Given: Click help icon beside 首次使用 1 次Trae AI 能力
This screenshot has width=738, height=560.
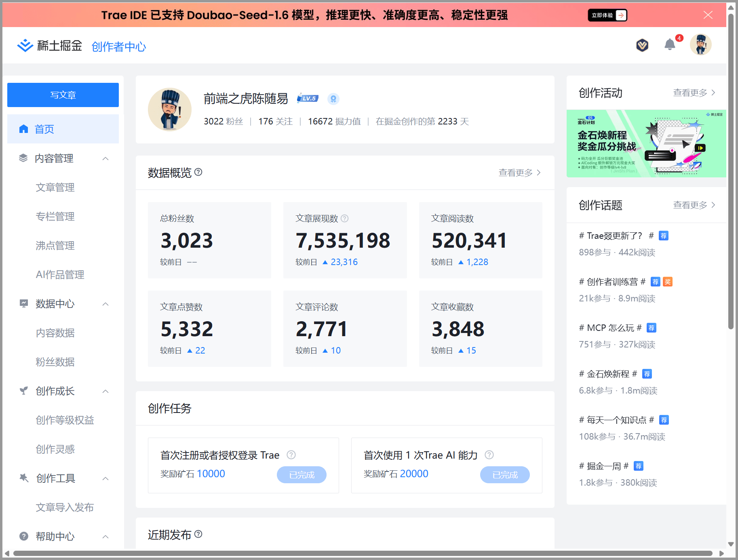Looking at the screenshot, I should click(489, 455).
